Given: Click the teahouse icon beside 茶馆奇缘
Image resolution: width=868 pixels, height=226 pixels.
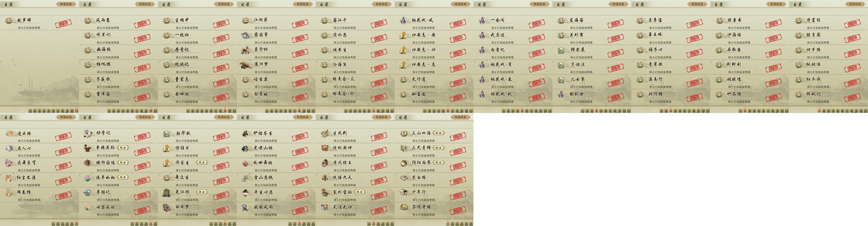Looking at the screenshot, I should pyautogui.click(x=404, y=207).
